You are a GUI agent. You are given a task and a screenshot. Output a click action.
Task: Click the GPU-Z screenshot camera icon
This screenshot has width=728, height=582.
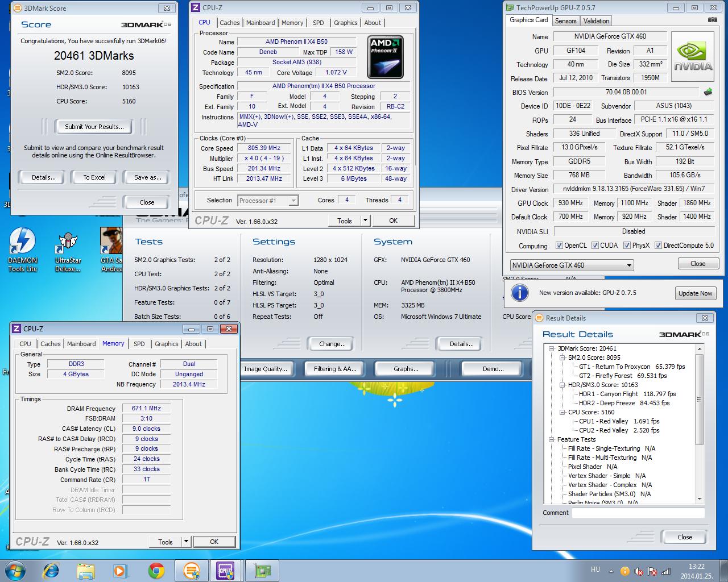point(712,20)
